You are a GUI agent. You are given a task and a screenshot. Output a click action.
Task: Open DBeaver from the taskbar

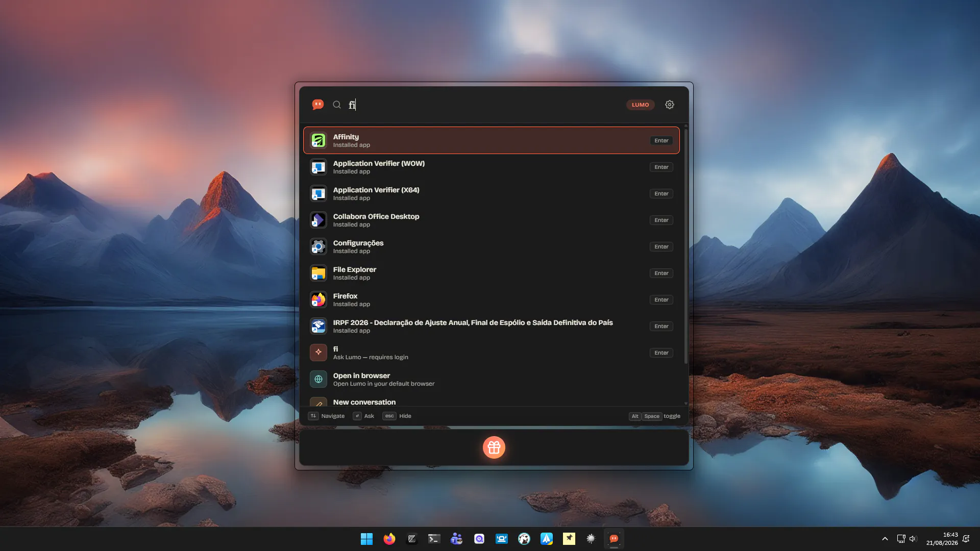tap(524, 539)
